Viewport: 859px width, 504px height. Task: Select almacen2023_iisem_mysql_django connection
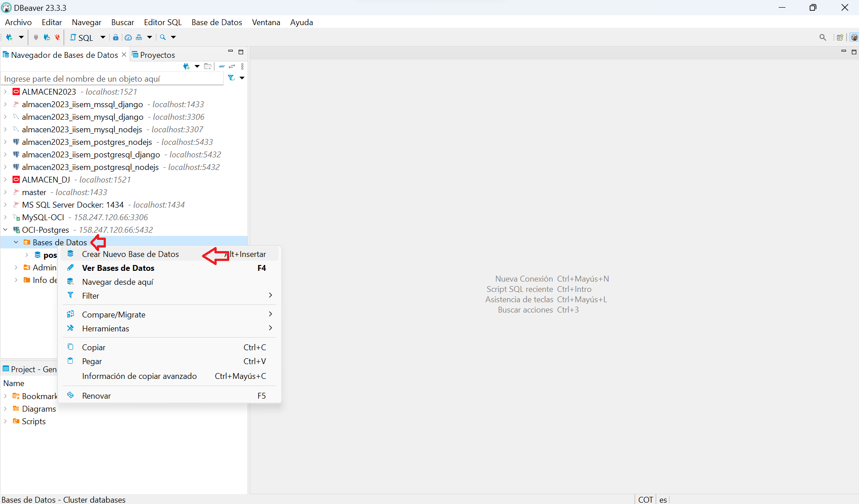83,117
